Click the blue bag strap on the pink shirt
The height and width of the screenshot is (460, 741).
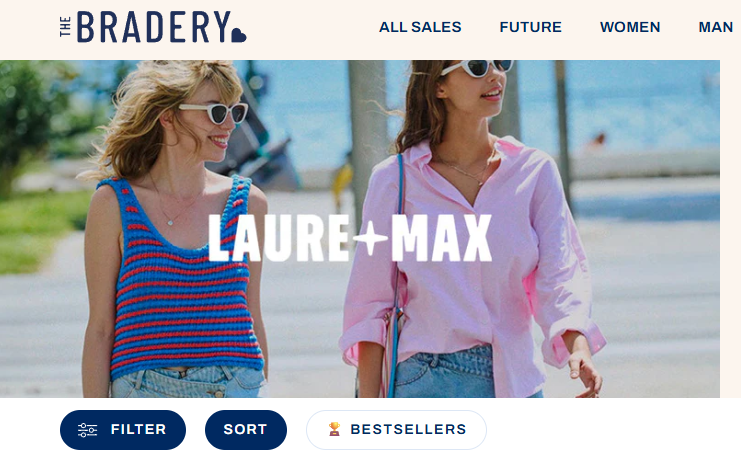pos(396,284)
